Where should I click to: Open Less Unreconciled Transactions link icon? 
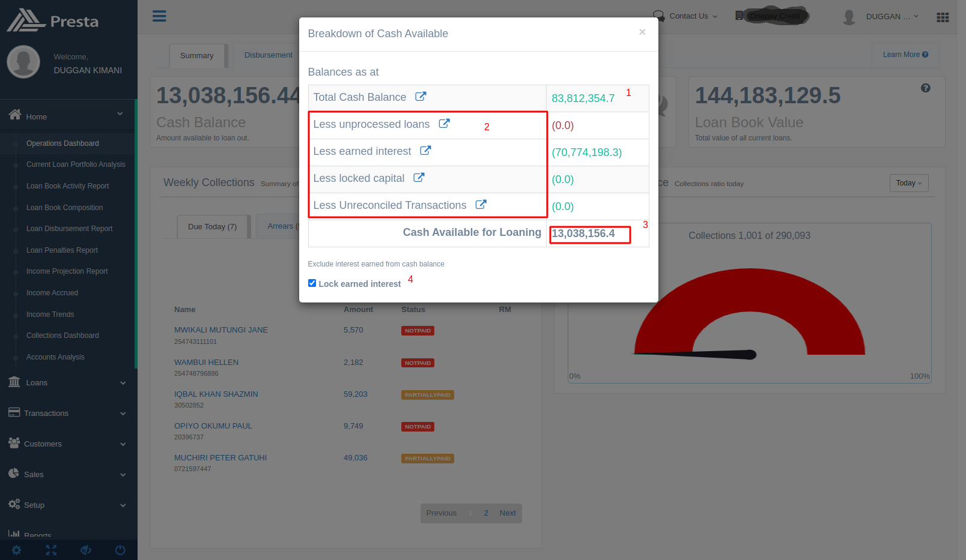pyautogui.click(x=481, y=205)
